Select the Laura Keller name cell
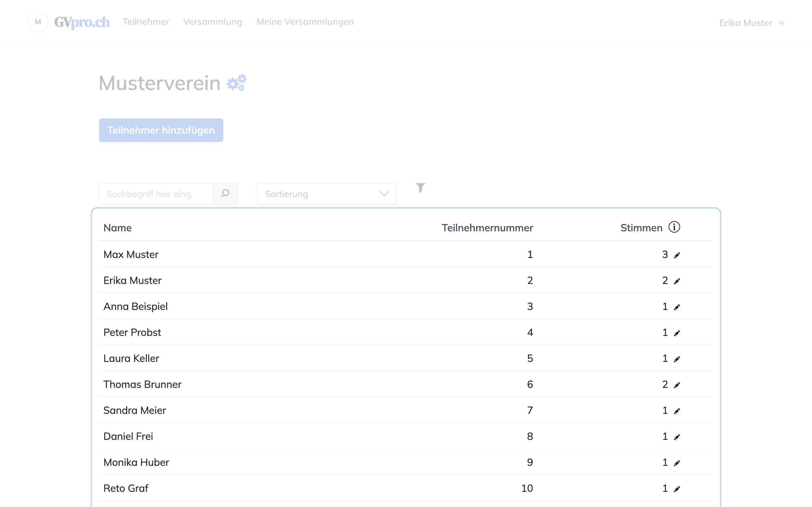Screen dimensions: 812x507 [131, 358]
